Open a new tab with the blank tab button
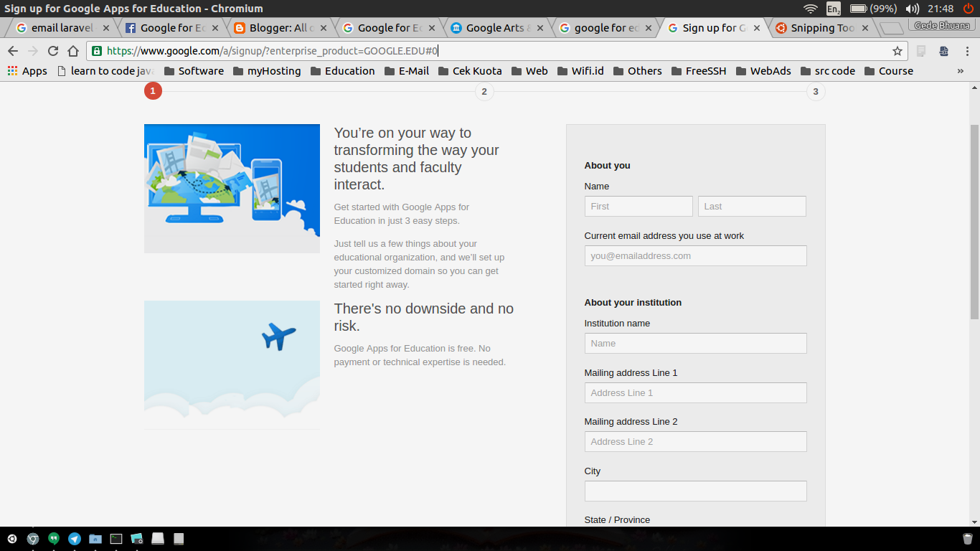 coord(892,29)
